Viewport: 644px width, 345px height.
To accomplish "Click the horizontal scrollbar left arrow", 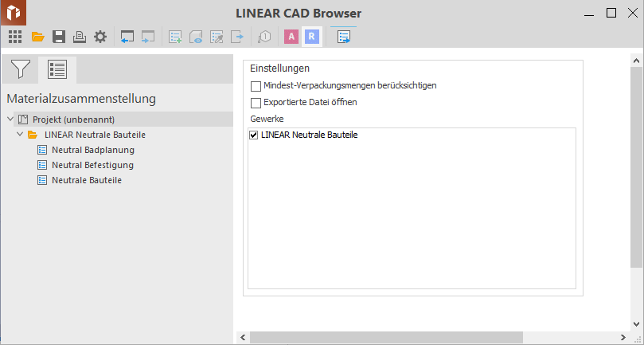I will pyautogui.click(x=243, y=338).
